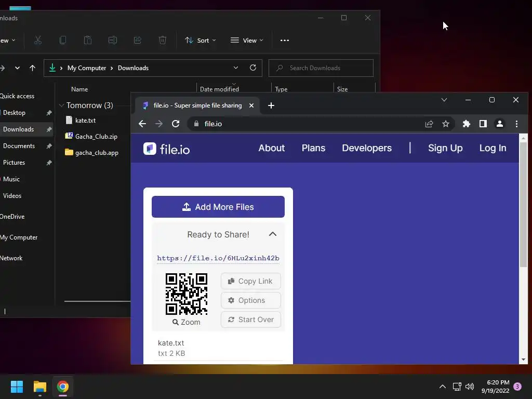The height and width of the screenshot is (399, 532).
Task: Open the volume icon in system tray
Action: tap(470, 387)
